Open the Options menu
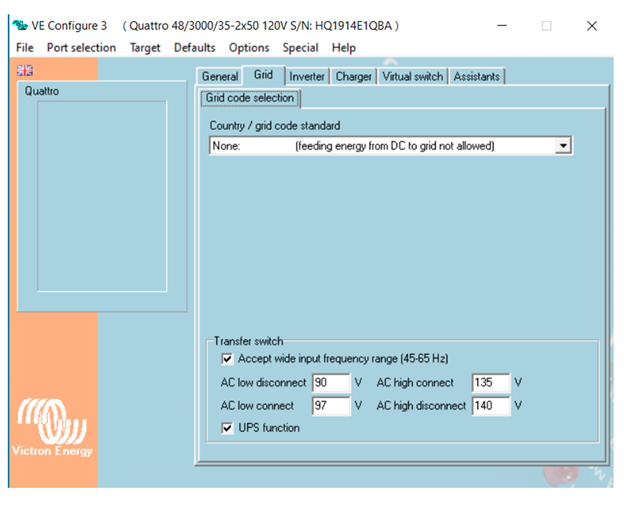This screenshot has width=624, height=506. pos(249,48)
